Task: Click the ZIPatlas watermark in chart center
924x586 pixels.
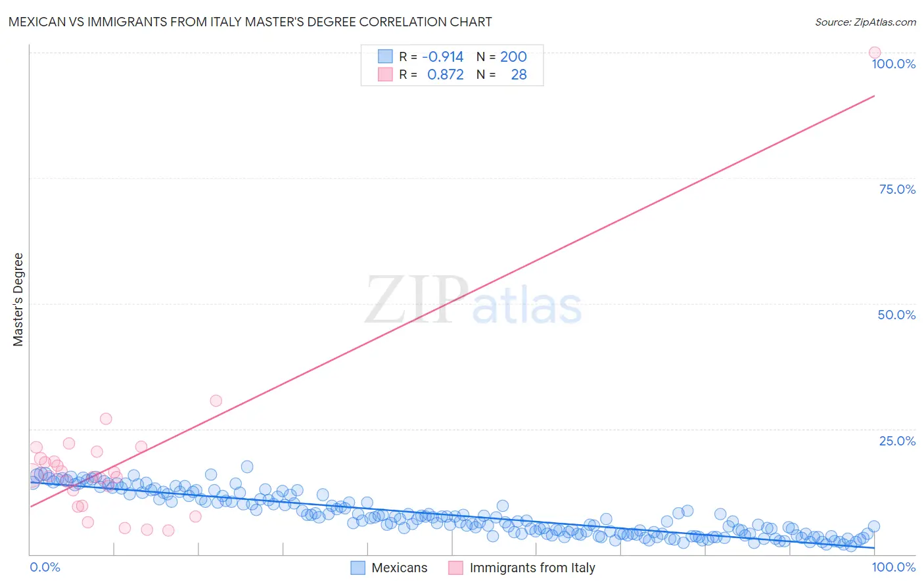Action: (474, 301)
